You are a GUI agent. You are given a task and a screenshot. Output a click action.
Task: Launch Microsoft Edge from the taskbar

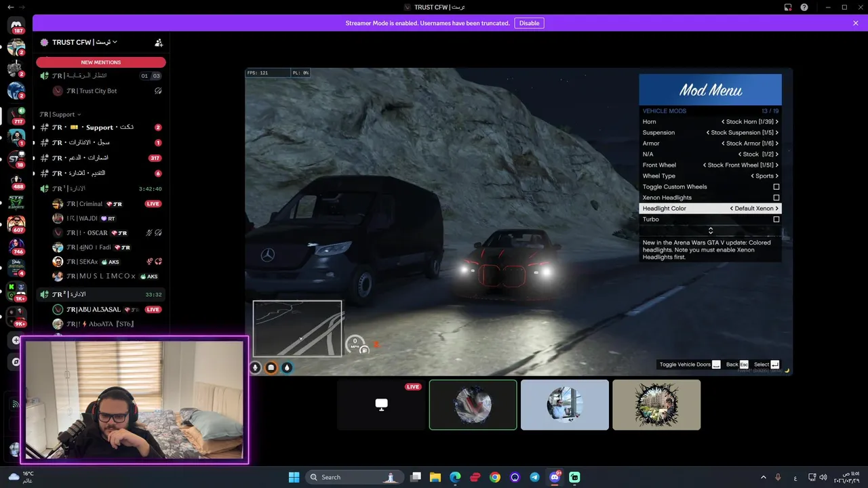tap(455, 477)
